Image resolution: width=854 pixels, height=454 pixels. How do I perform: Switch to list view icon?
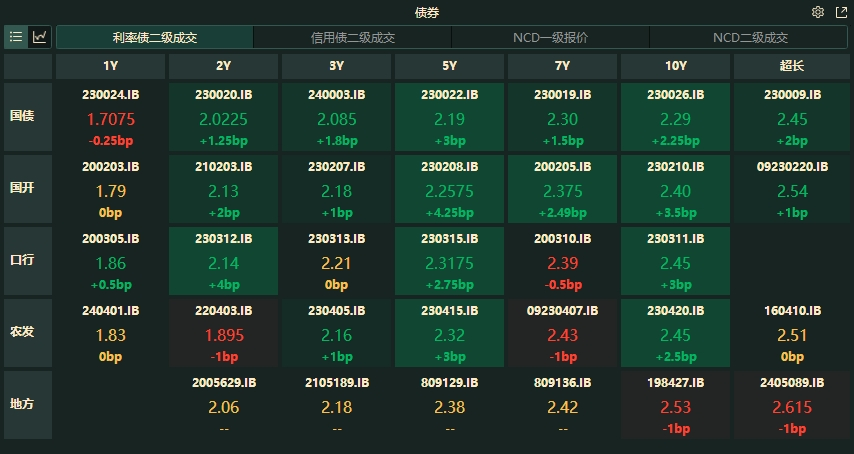(x=16, y=37)
